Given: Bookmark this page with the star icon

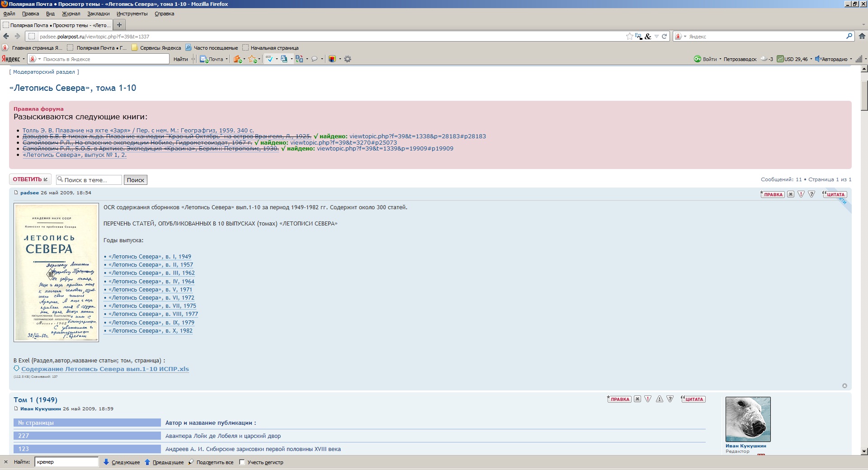Looking at the screenshot, I should click(629, 36).
